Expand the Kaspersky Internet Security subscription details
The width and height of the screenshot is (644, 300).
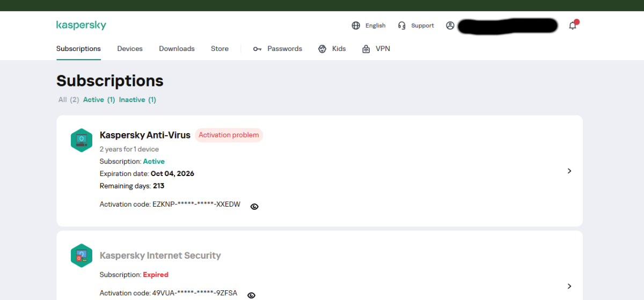pos(569,286)
